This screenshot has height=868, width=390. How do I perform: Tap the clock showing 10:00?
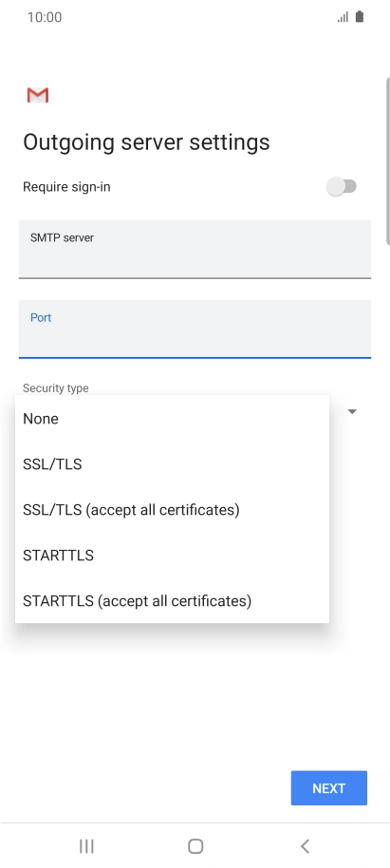[x=45, y=17]
